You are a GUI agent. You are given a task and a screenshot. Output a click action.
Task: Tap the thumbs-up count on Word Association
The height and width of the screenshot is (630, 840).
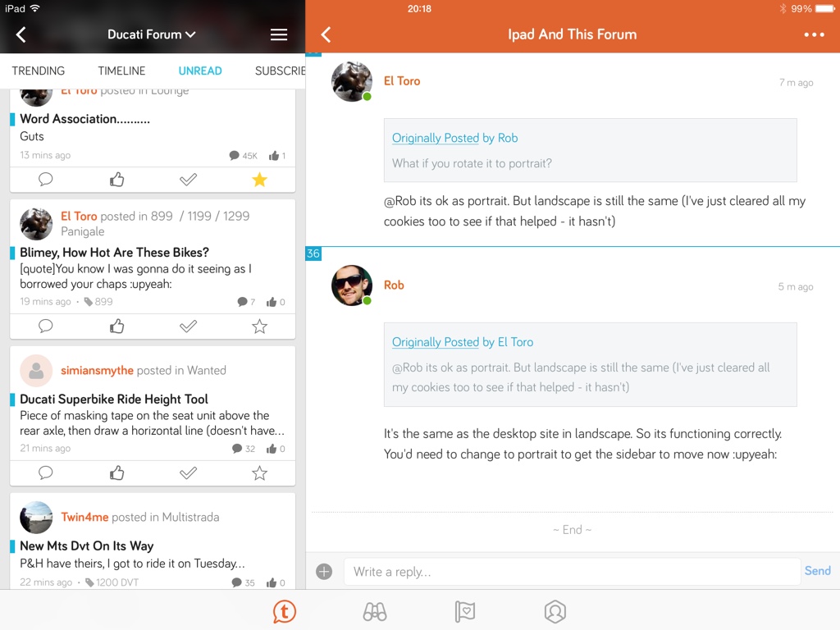pyautogui.click(x=277, y=156)
